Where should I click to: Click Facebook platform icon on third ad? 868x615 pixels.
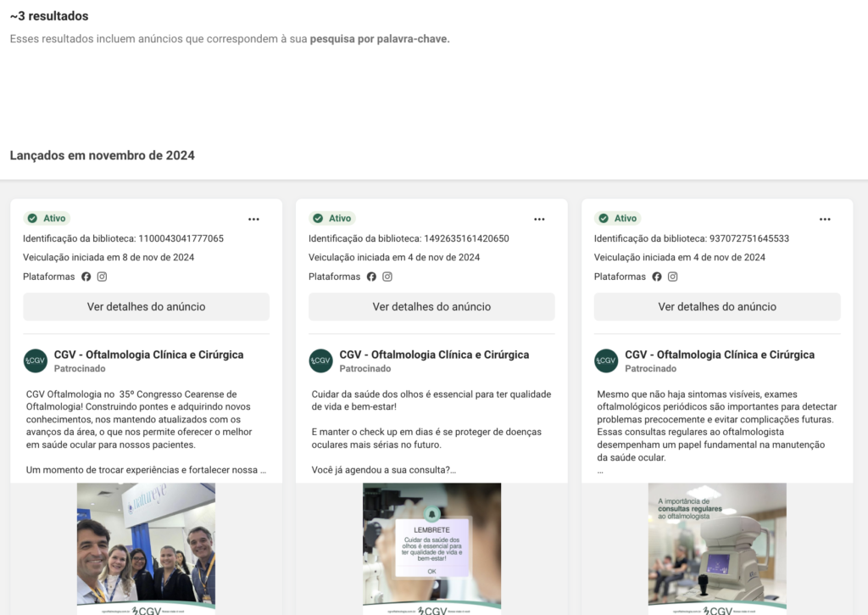pyautogui.click(x=657, y=277)
